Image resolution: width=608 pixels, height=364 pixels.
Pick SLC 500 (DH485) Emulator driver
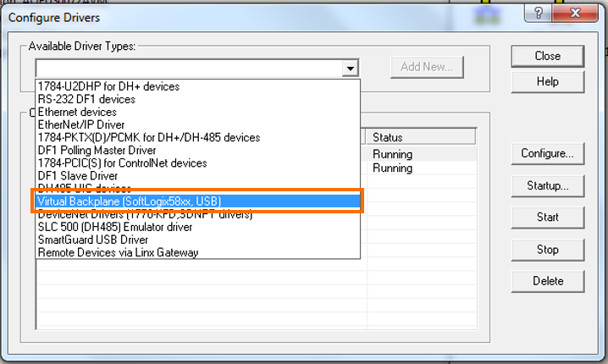[x=198, y=227]
